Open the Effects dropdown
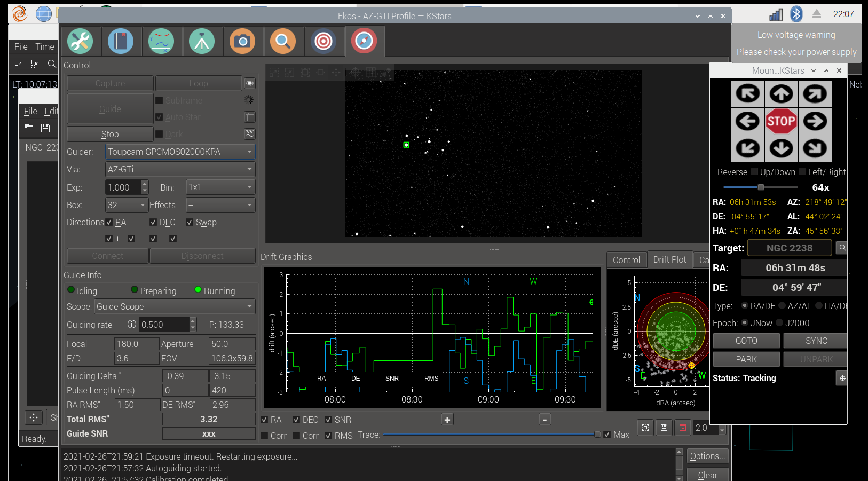868x481 pixels. [x=220, y=205]
